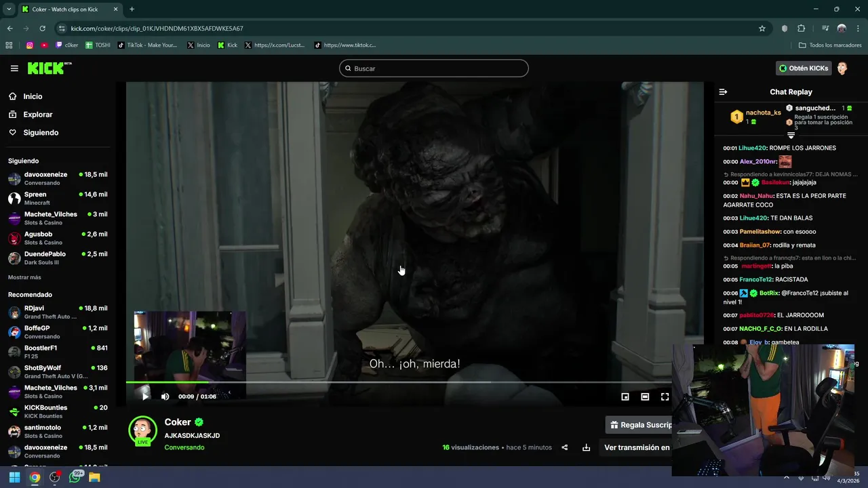This screenshot has height=488, width=868.
Task: Click the Regala Suscripción button
Action: (x=639, y=425)
